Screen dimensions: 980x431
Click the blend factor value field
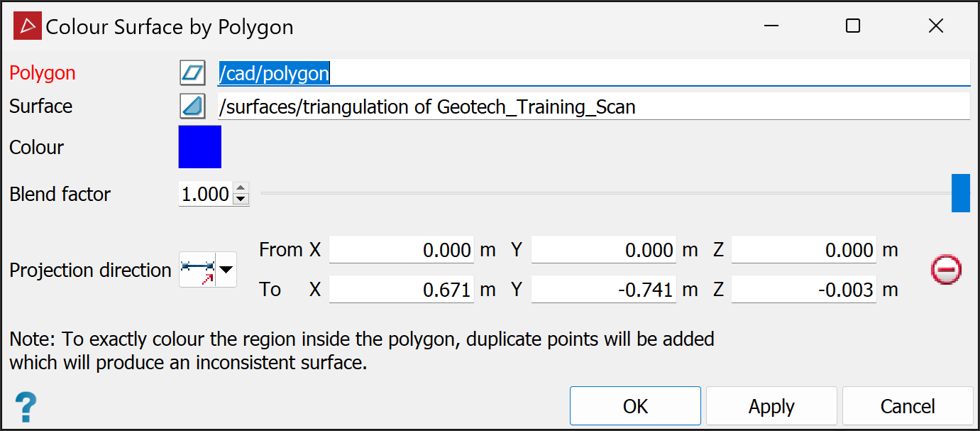coord(205,194)
